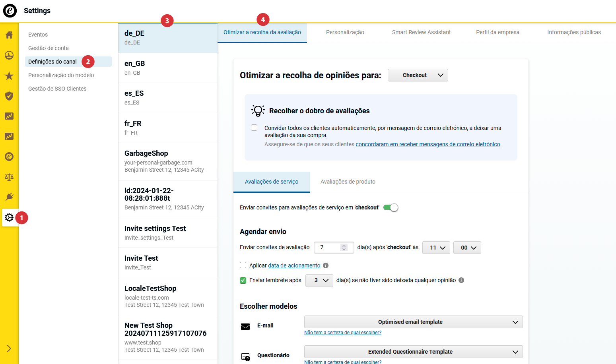Expand the sidebar with bottom chevron

(x=9, y=349)
